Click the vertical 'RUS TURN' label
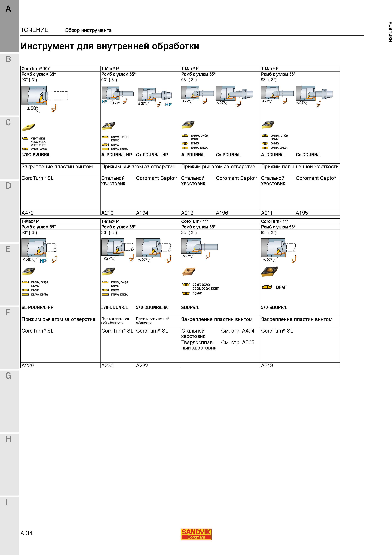 pyautogui.click(x=390, y=32)
